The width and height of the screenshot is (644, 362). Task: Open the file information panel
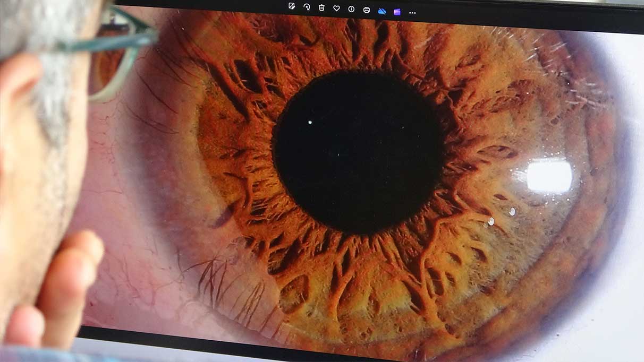[352, 8]
